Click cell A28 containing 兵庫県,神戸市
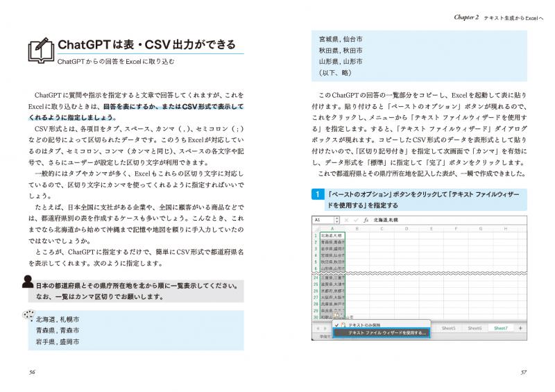555x392 pixels. [332, 304]
